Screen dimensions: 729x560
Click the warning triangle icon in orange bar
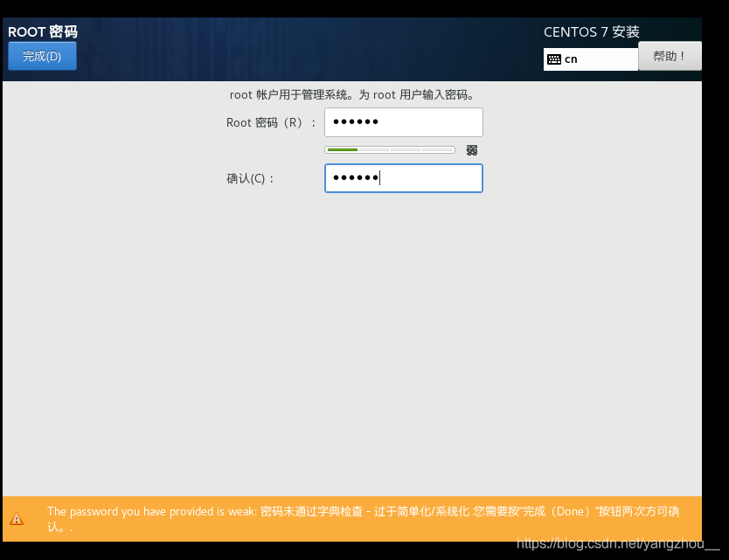(17, 519)
